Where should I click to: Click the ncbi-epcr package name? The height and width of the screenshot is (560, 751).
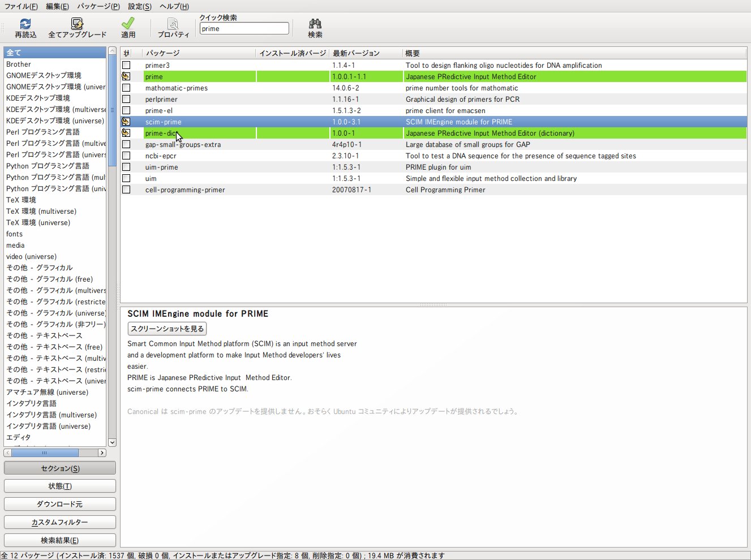point(161,156)
